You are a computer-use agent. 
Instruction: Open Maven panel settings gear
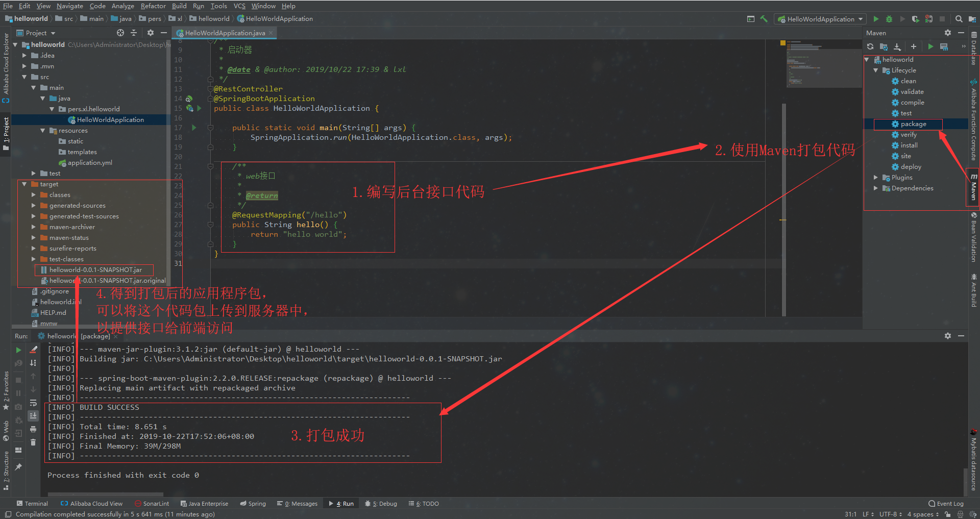pos(948,33)
